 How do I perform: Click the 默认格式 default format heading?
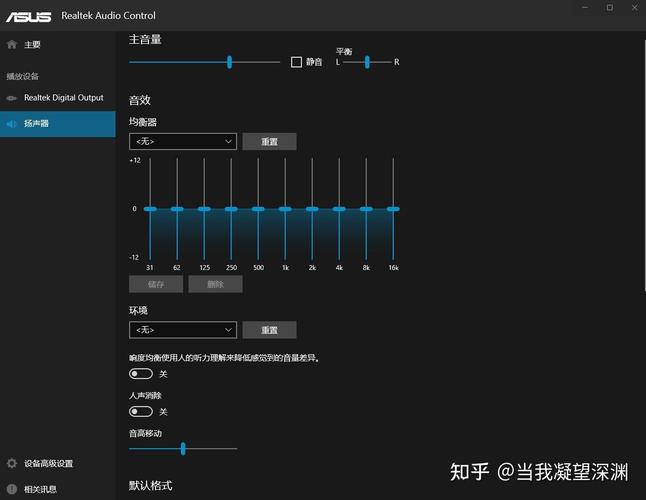tap(150, 486)
